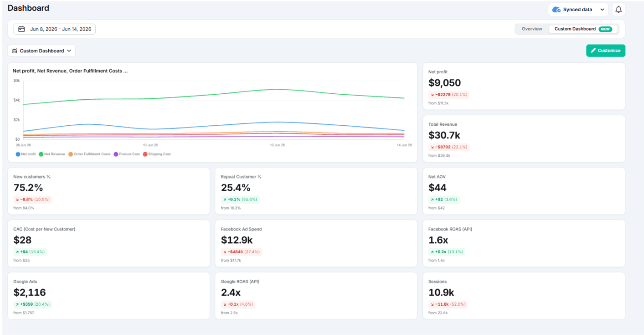
Task: Click the calendar icon in date picker
Action: click(x=21, y=29)
